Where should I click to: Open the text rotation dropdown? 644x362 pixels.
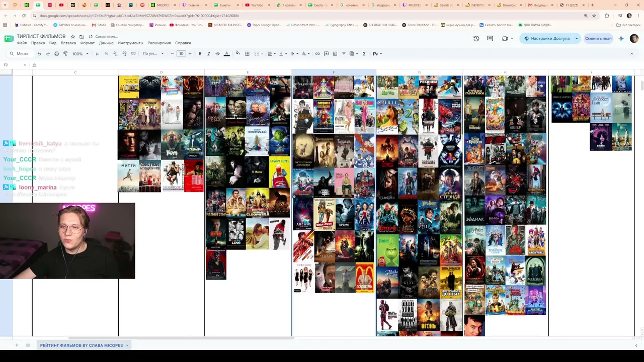pyautogui.click(x=305, y=54)
